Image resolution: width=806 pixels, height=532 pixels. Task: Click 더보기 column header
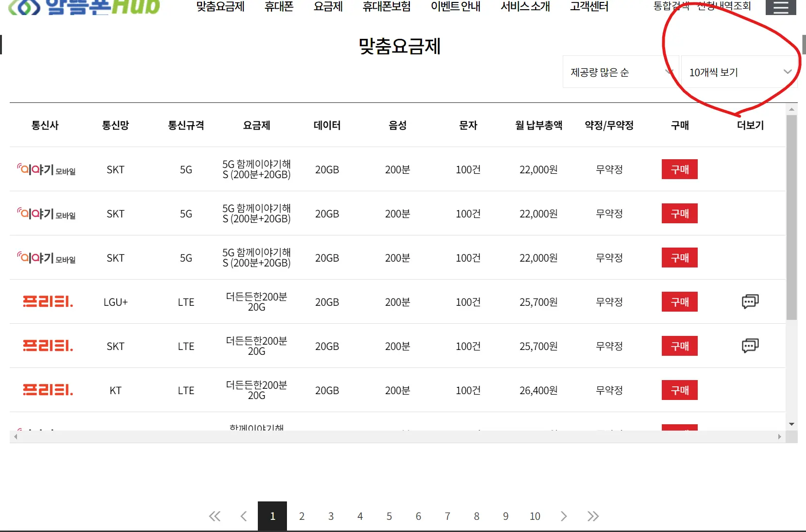tap(750, 125)
